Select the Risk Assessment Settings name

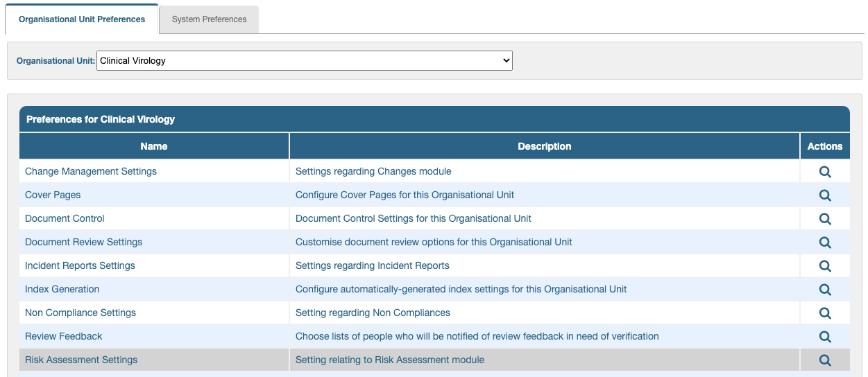coord(81,360)
